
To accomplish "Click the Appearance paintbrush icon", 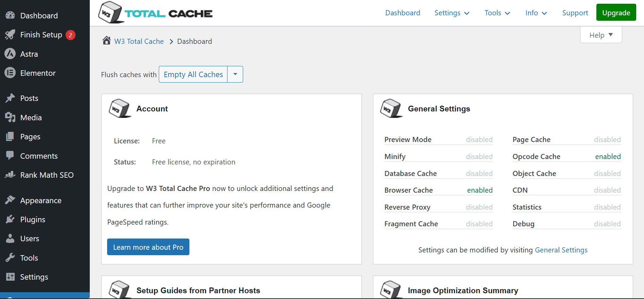I will 10,200.
